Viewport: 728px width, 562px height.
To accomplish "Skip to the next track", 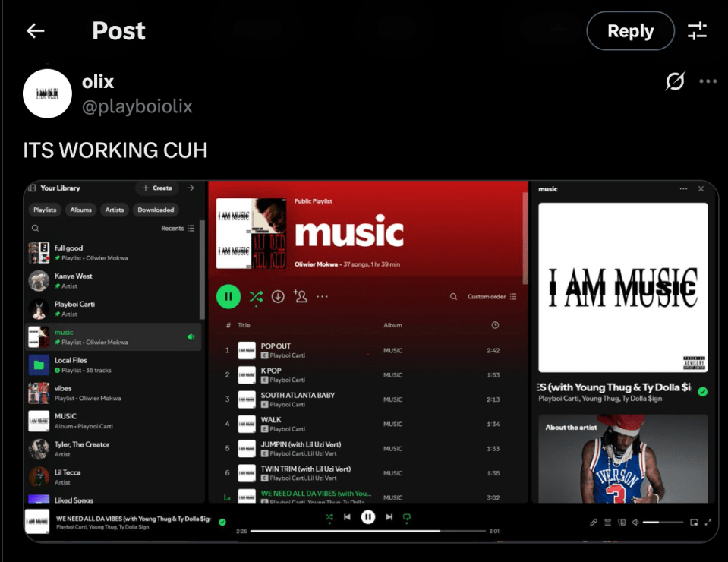I will click(x=389, y=517).
